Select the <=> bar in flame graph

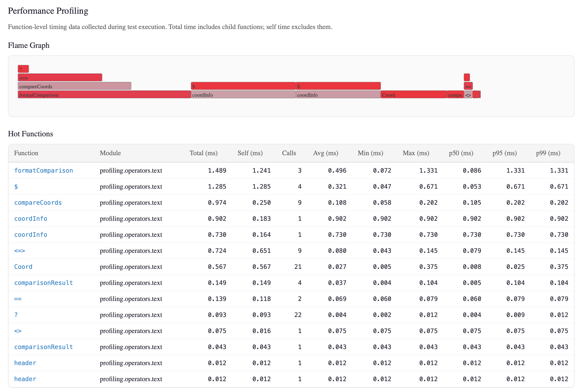[60, 78]
